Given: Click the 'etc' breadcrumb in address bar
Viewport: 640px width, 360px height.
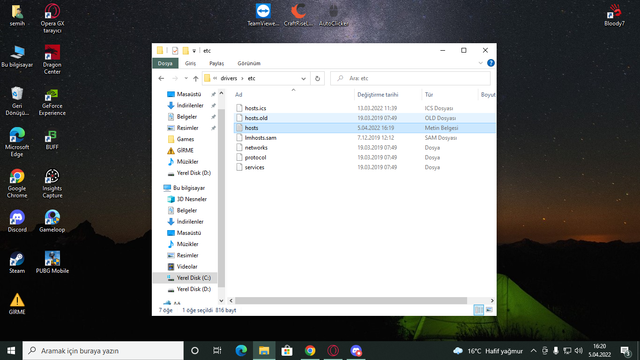Looking at the screenshot, I should point(251,78).
